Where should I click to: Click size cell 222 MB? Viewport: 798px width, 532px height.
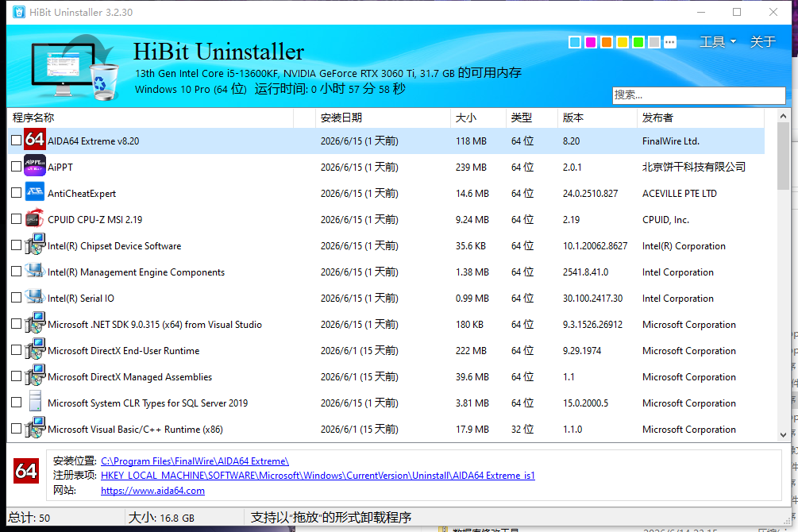click(471, 351)
